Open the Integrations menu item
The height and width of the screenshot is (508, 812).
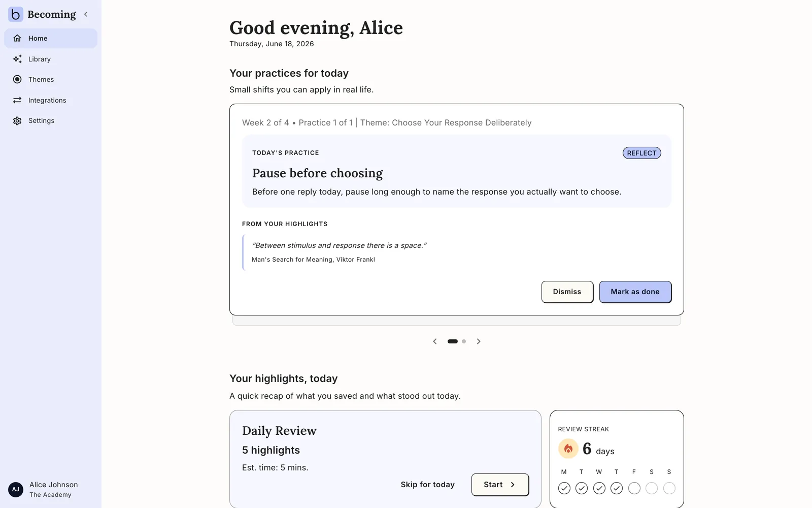tap(51, 100)
